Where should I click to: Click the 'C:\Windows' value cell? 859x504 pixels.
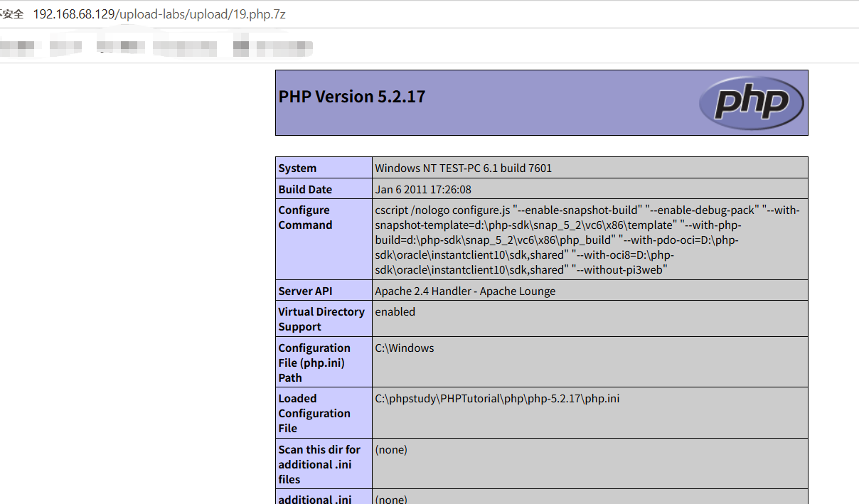point(590,362)
